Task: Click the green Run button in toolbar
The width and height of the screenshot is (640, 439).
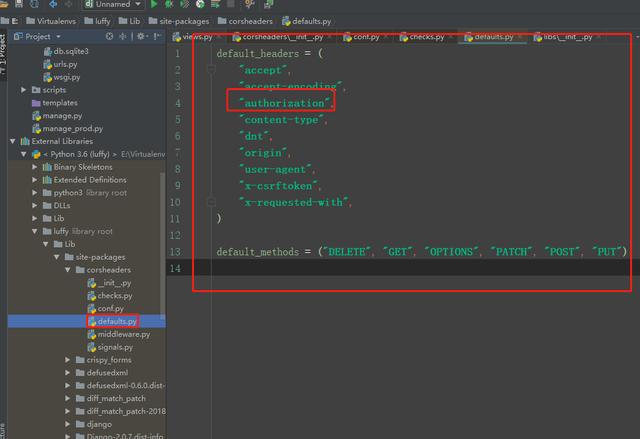Action: [x=154, y=4]
